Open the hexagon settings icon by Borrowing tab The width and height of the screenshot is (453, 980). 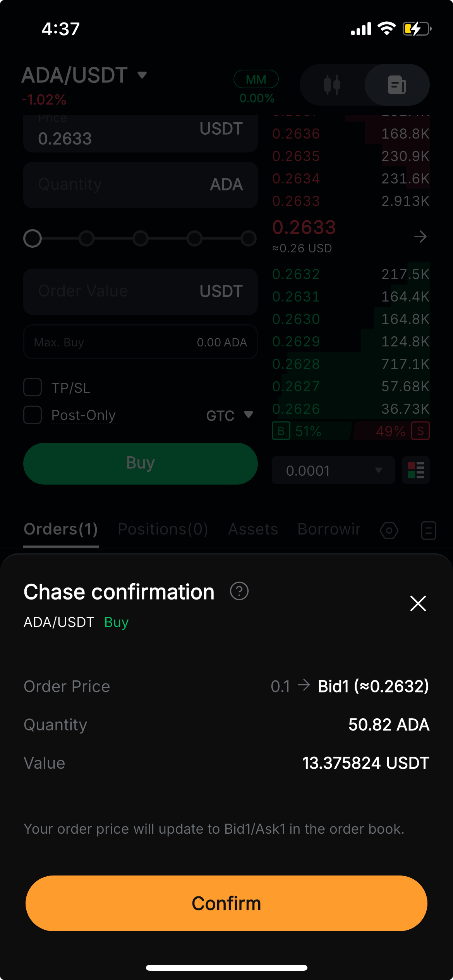click(389, 530)
